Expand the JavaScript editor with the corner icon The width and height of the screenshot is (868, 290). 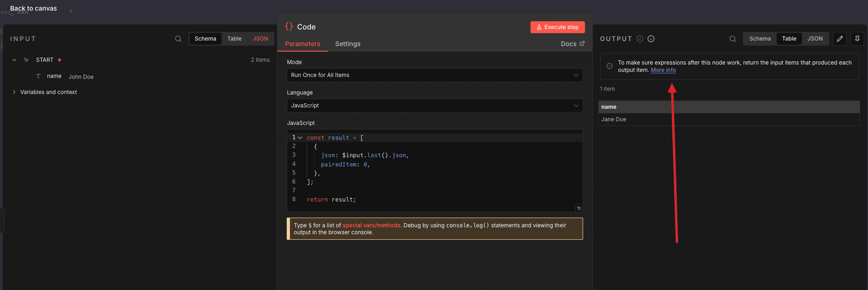tap(579, 208)
